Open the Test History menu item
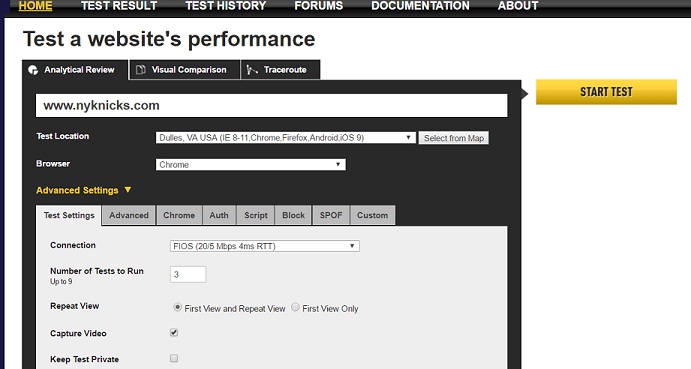Viewport: 691px width, 369px height. click(x=226, y=6)
